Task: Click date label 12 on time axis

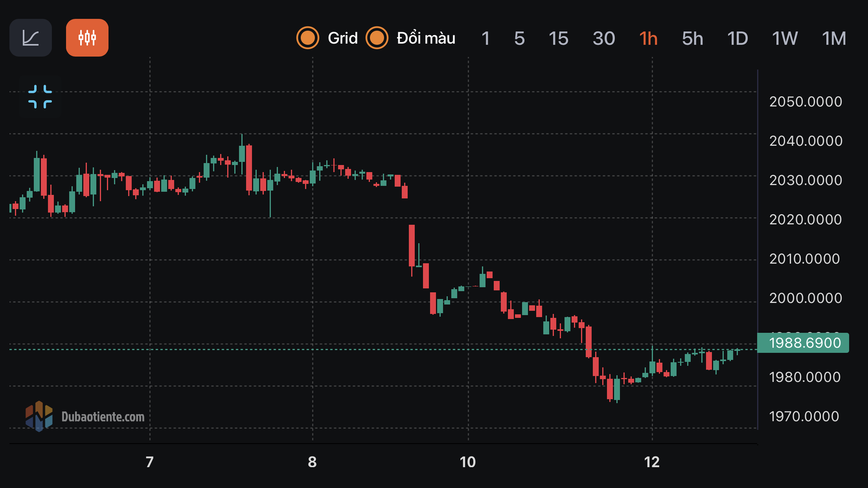Action: 652,462
